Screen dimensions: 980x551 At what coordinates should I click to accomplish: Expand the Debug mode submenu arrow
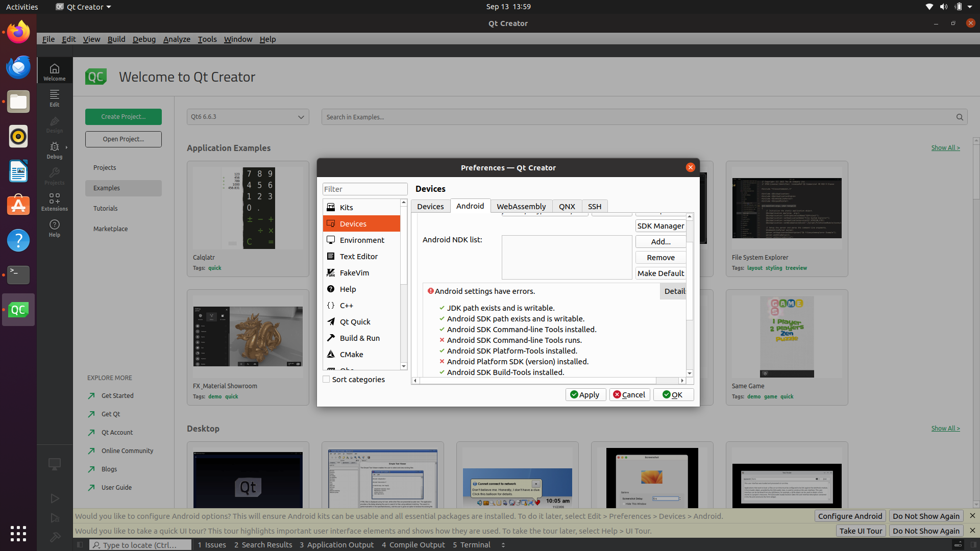66,147
